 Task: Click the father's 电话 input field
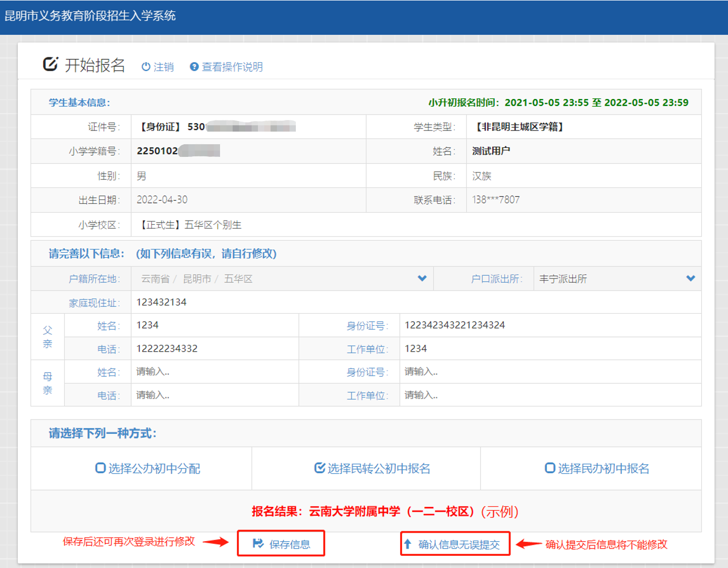[213, 348]
